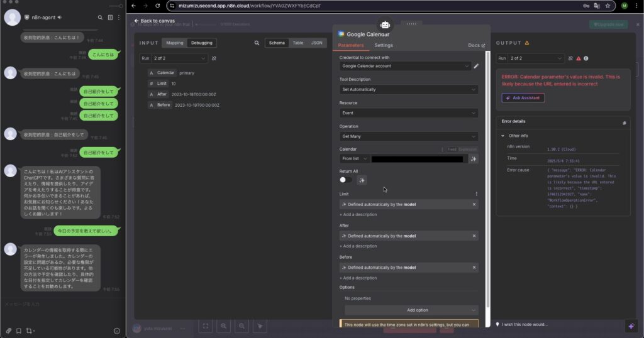The width and height of the screenshot is (644, 338).
Task: Click the attachment paperclip icon in chat
Action: pos(9,330)
